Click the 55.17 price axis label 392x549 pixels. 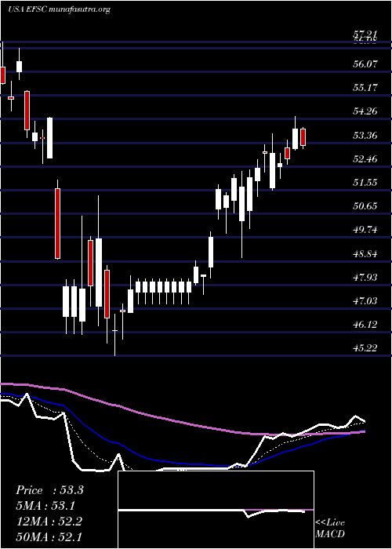tap(365, 87)
